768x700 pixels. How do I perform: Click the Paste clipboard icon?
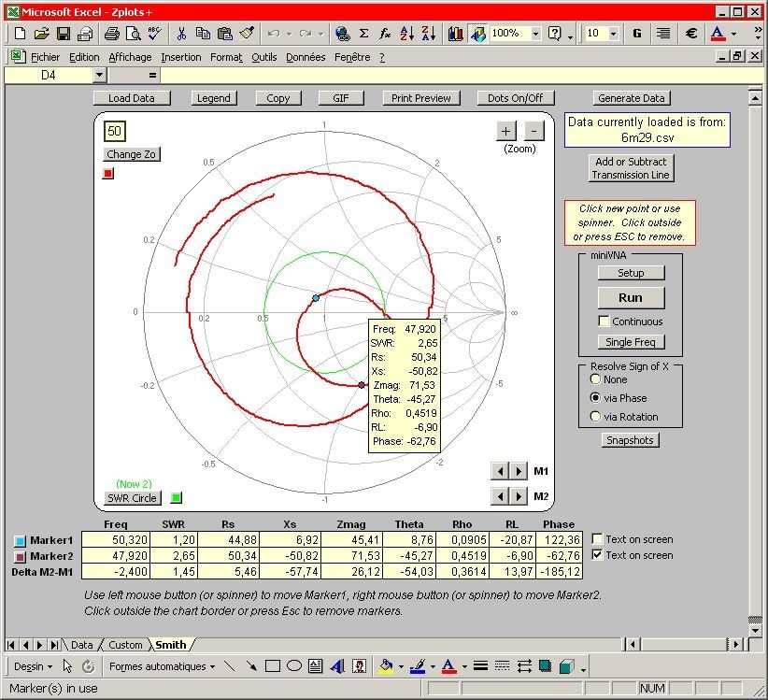[x=225, y=34]
